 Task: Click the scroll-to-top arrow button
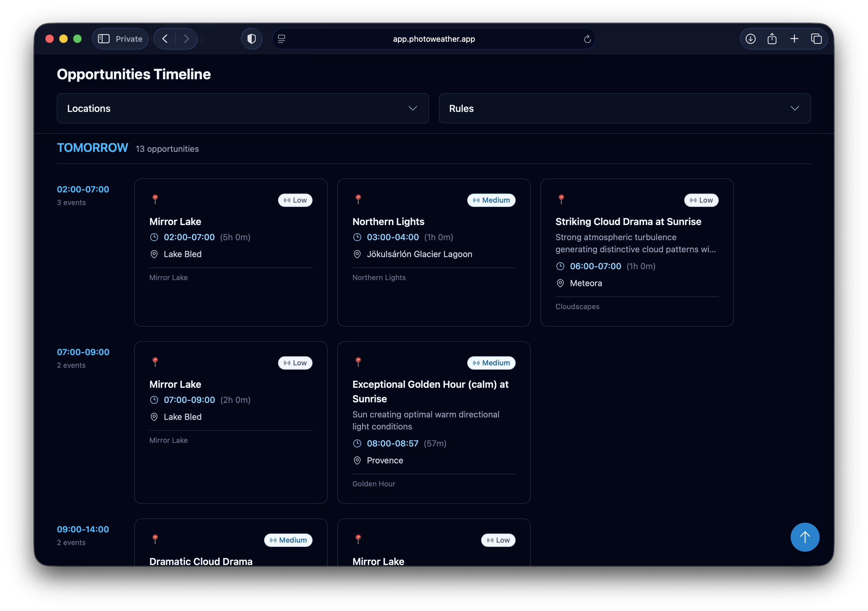coord(805,537)
